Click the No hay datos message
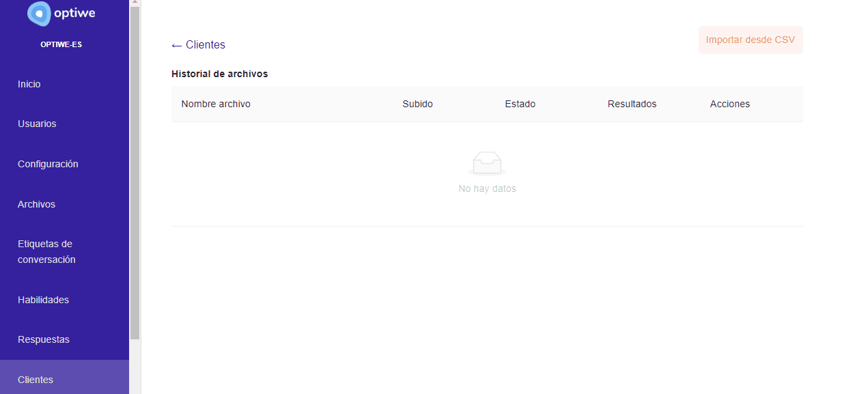 pos(487,188)
